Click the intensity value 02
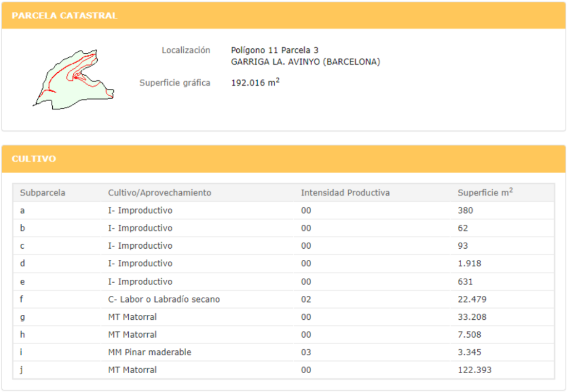 coord(306,299)
